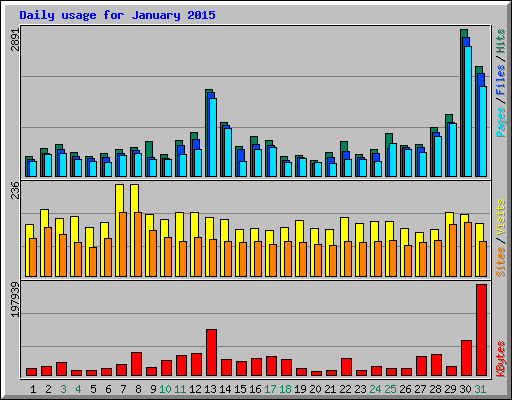The image size is (512, 400).
Task: Click the 197939 y-axis maximum label
Action: pos(15,299)
